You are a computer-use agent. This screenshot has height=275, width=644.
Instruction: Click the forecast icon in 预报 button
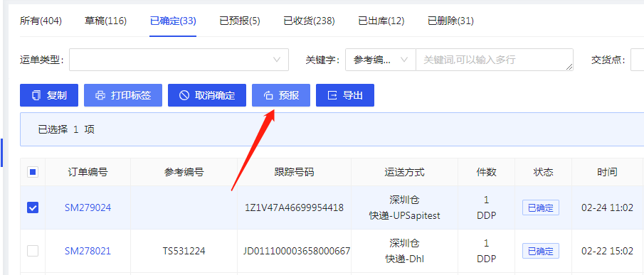click(268, 95)
